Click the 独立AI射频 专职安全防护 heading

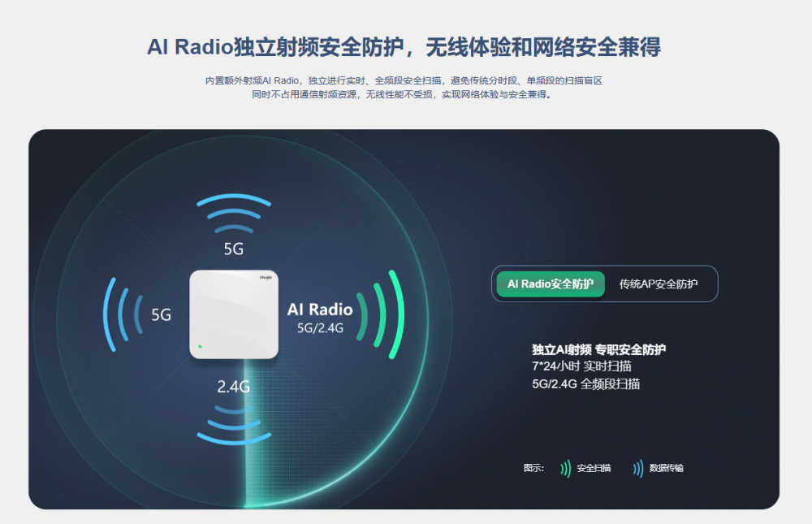tap(598, 350)
